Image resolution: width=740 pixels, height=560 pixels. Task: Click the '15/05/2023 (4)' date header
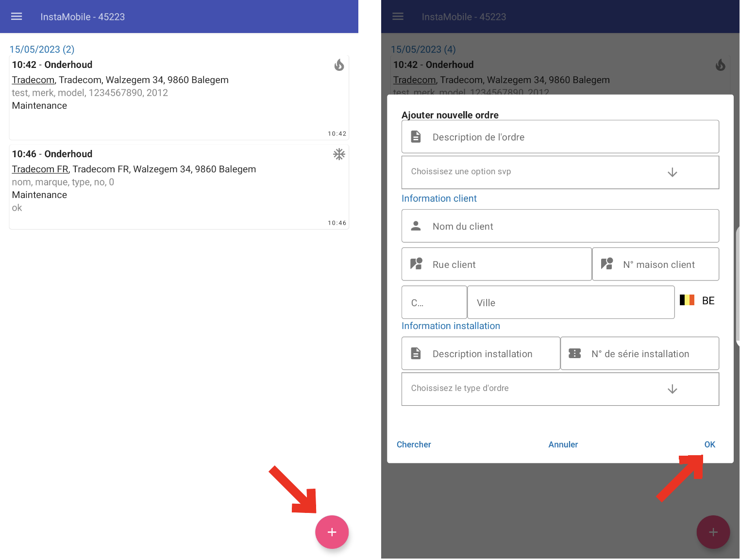point(423,49)
